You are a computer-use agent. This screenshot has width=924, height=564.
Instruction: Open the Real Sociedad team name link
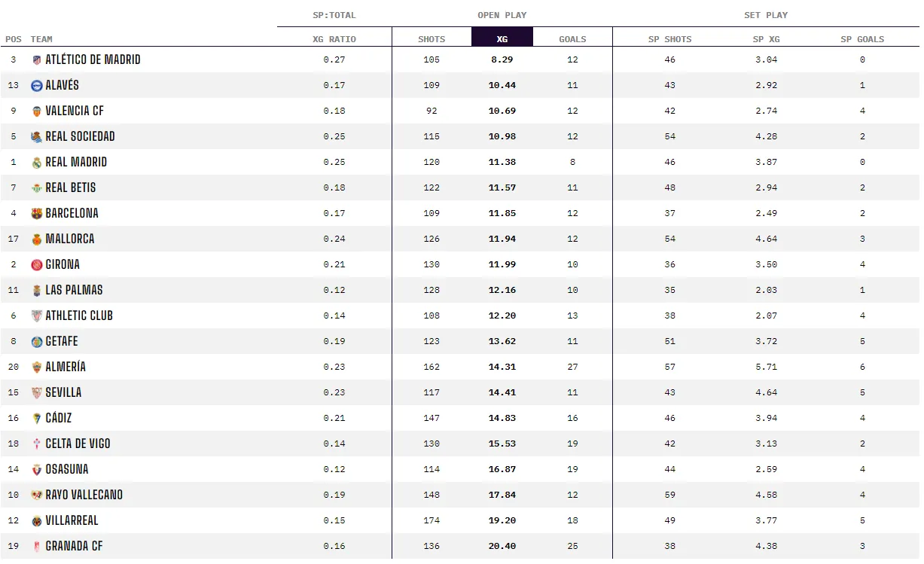pos(80,136)
